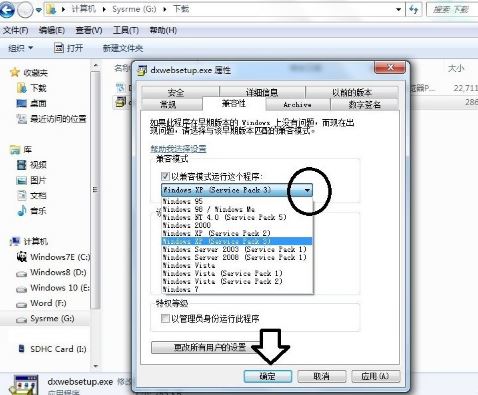Click 更改所有用户的设置 button
Viewport: 478px width, 395px height.
point(211,347)
